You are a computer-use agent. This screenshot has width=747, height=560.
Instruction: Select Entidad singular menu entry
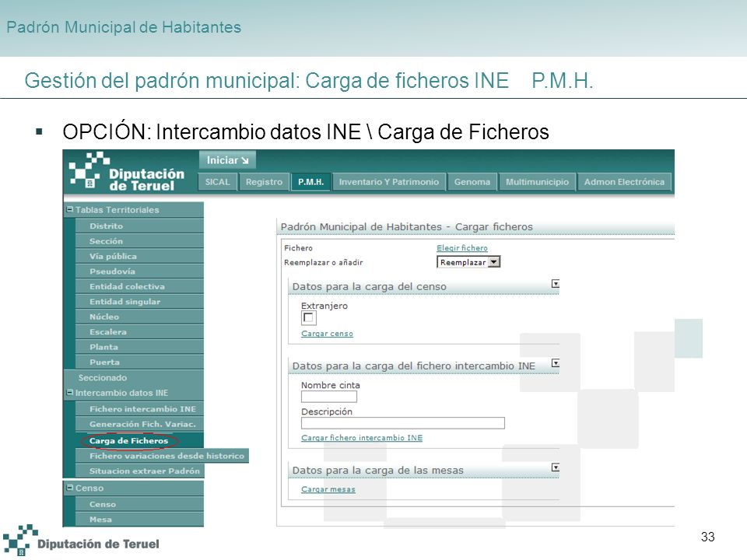point(139,302)
